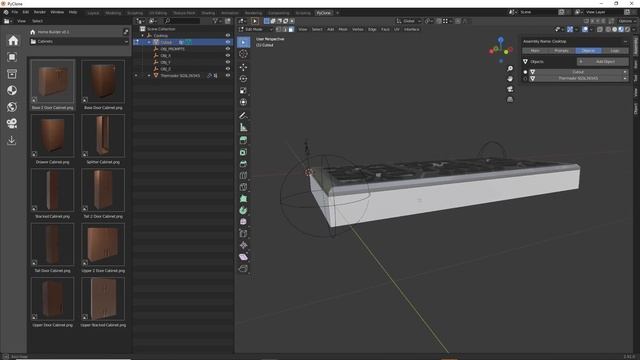
Task: Click the viewport zoom magnifier icon
Action: pos(510,69)
